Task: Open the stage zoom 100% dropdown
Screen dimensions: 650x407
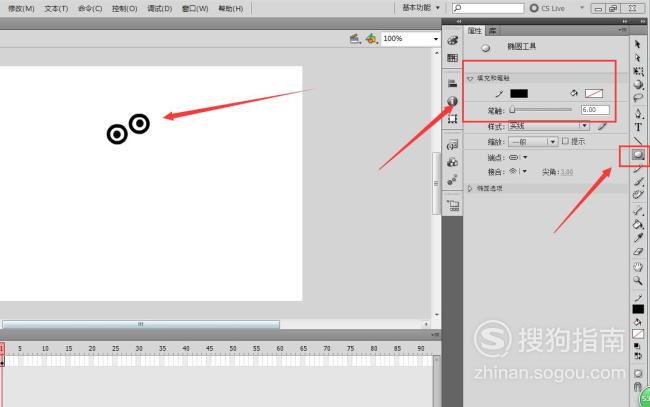Action: point(436,39)
